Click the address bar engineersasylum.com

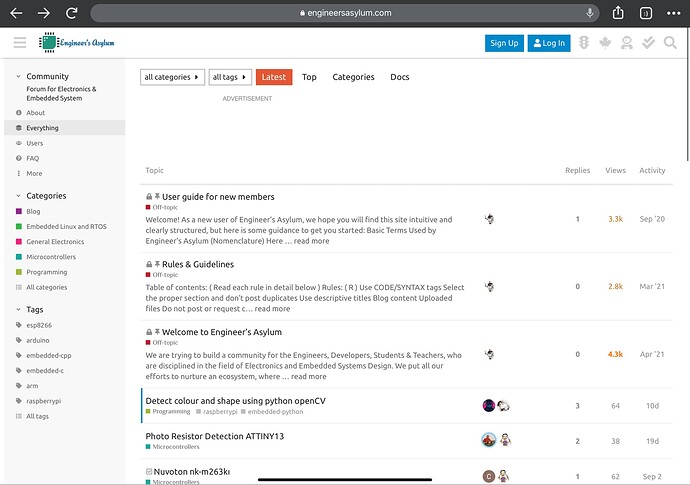click(x=345, y=13)
